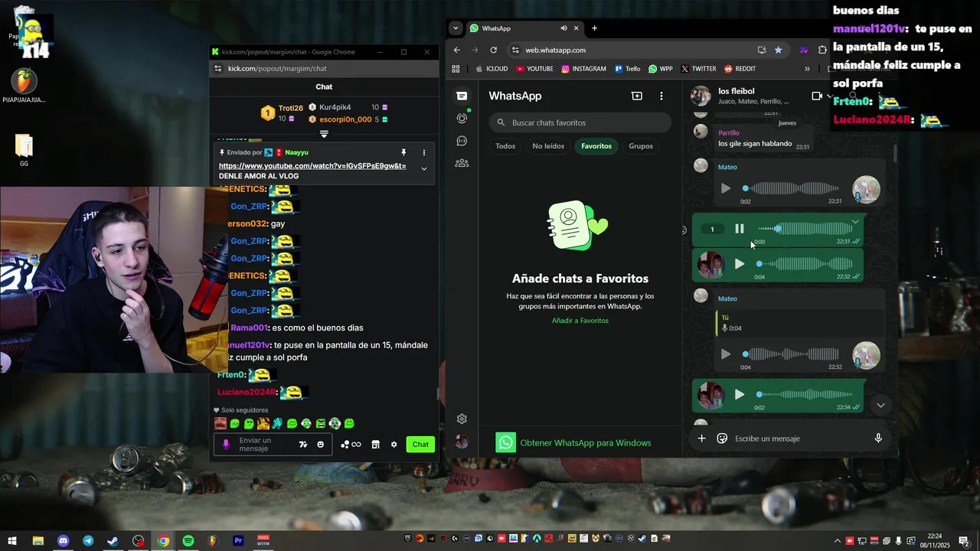Open a new tab in WhatsApp browser window

[594, 28]
